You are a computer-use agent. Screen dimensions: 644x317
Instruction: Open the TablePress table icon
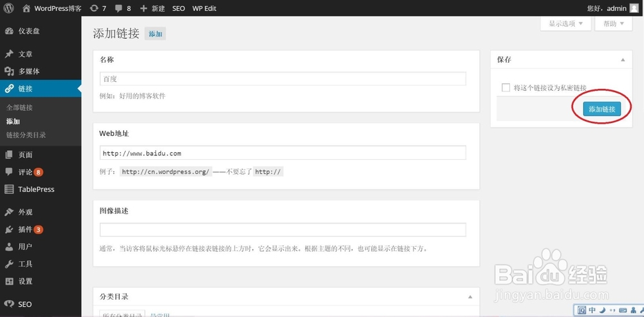point(9,189)
